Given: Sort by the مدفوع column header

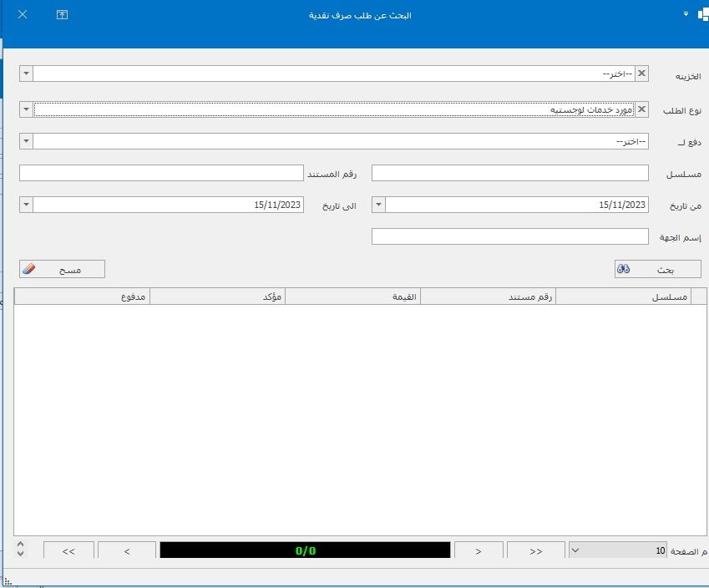Looking at the screenshot, I should [x=82, y=297].
